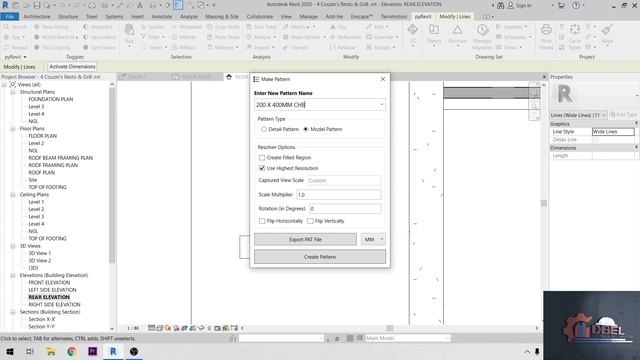Image resolution: width=640 pixels, height=360 pixels.
Task: Open Task View on the taskbar
Action: coord(30,351)
